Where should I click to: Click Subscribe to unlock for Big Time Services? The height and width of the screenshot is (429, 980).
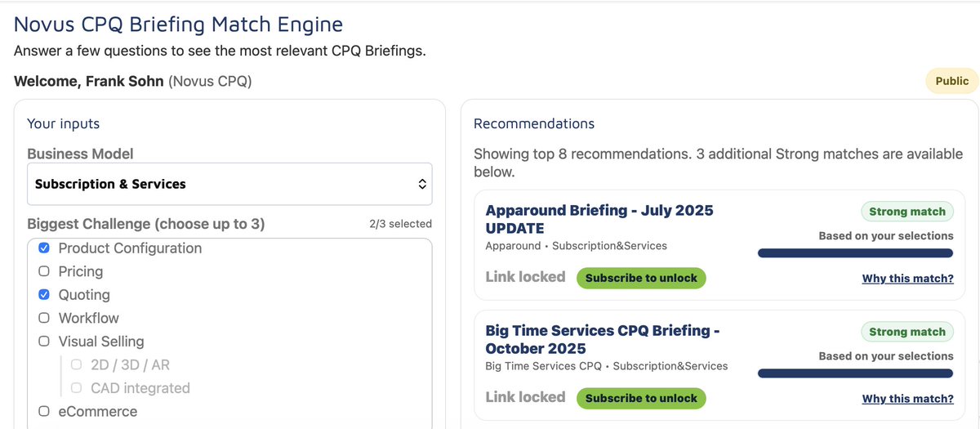[641, 398]
